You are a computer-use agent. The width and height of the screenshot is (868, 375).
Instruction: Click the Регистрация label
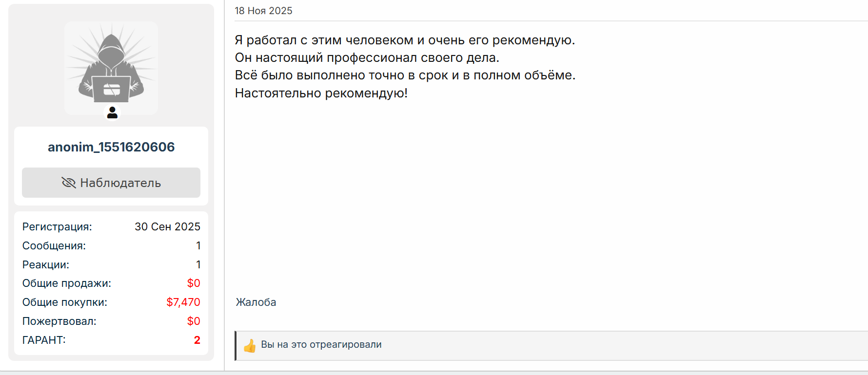(57, 227)
